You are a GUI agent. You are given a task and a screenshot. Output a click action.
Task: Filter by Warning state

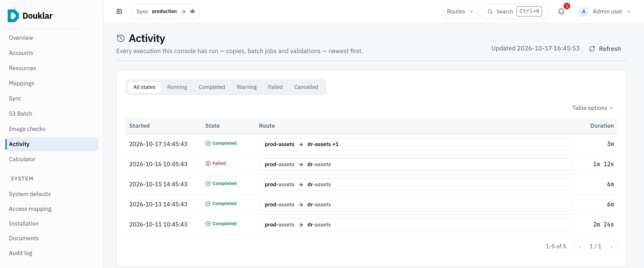pyautogui.click(x=246, y=87)
